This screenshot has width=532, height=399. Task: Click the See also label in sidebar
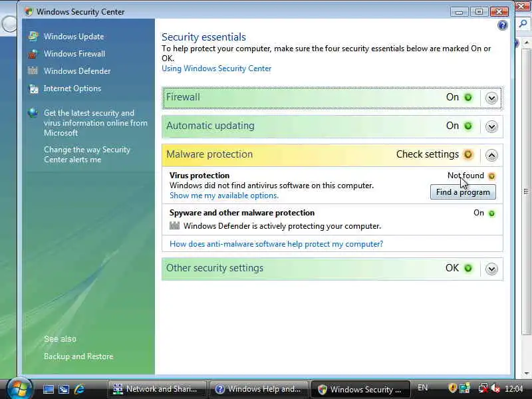60,339
